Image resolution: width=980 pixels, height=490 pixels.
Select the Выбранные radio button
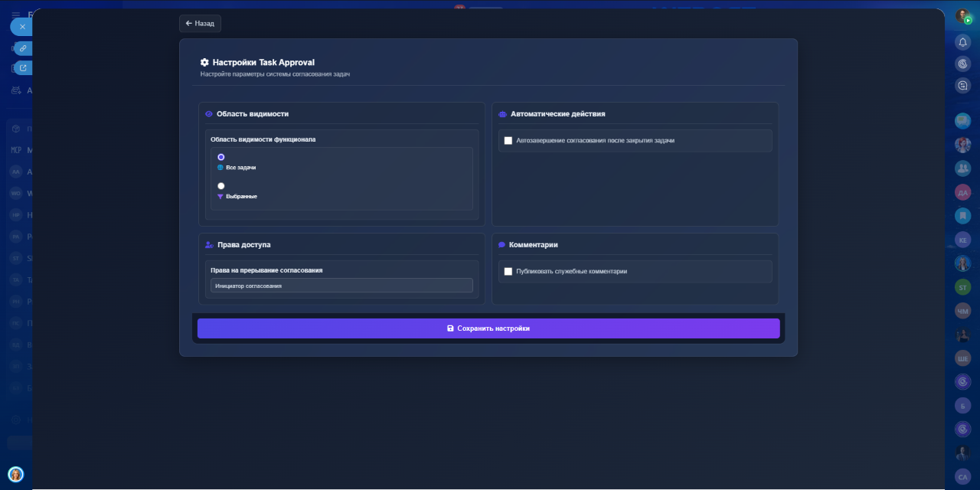tap(221, 186)
